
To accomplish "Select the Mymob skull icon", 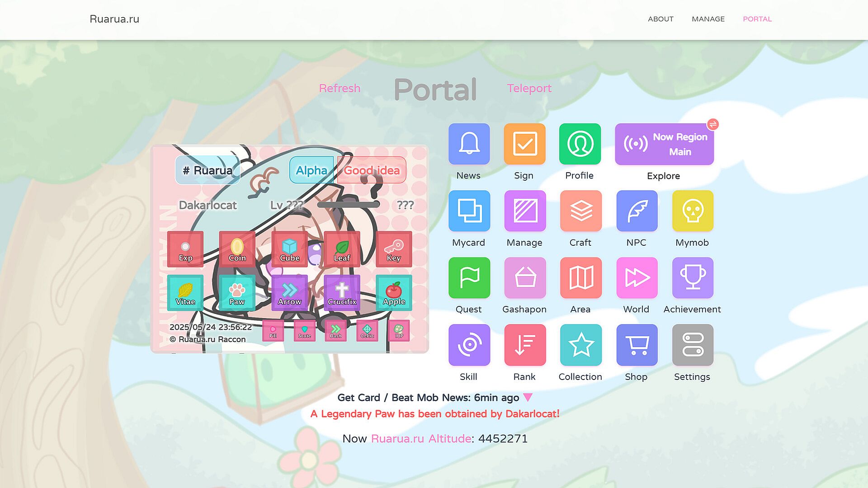I will coord(692,211).
